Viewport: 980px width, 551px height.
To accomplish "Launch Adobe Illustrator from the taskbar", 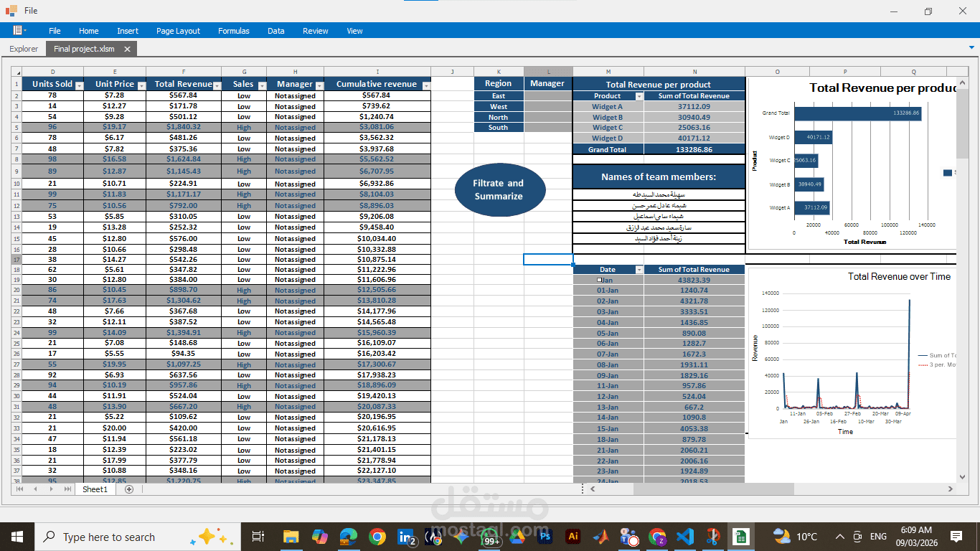I will (x=573, y=536).
